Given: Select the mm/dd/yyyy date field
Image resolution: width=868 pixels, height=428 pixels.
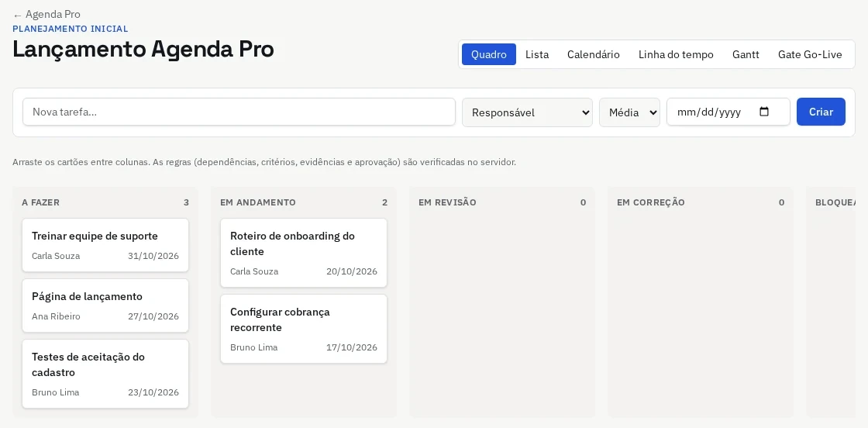Looking at the screenshot, I should pos(728,112).
